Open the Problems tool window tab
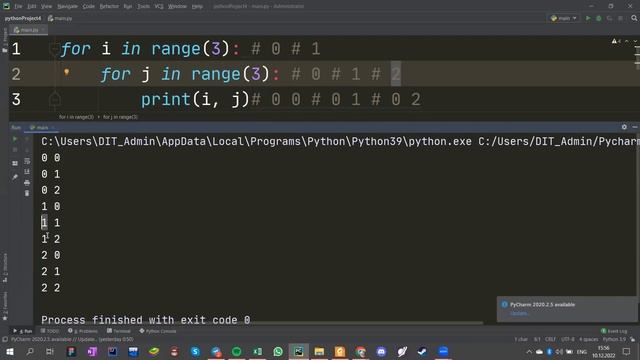Viewport: 640px width, 360px height. (83, 331)
